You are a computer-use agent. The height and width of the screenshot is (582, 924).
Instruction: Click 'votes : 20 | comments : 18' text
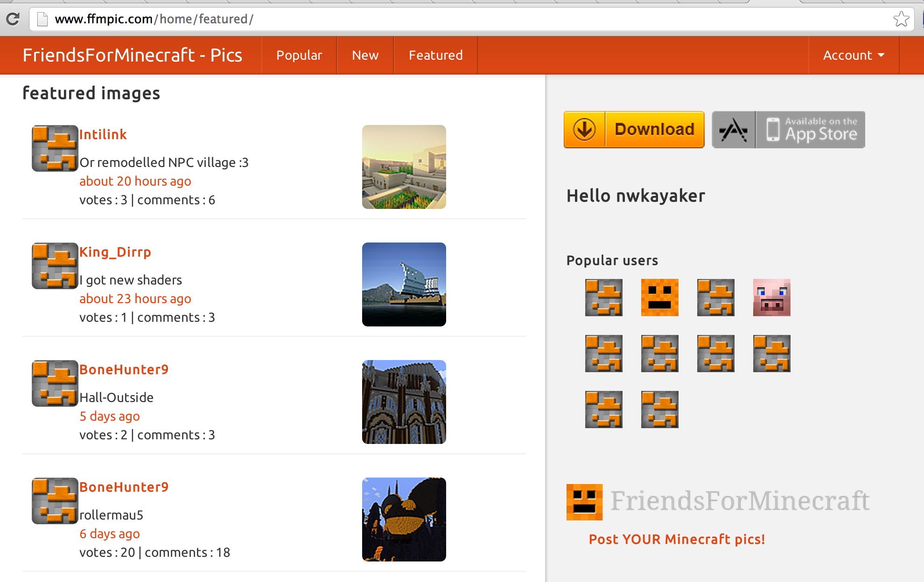(x=154, y=552)
